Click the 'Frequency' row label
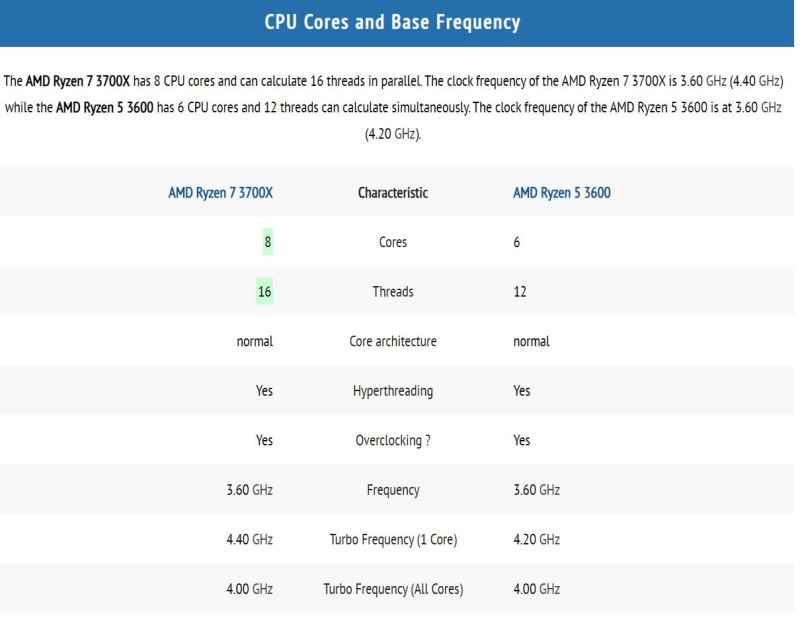The width and height of the screenshot is (800, 625). coord(393,490)
